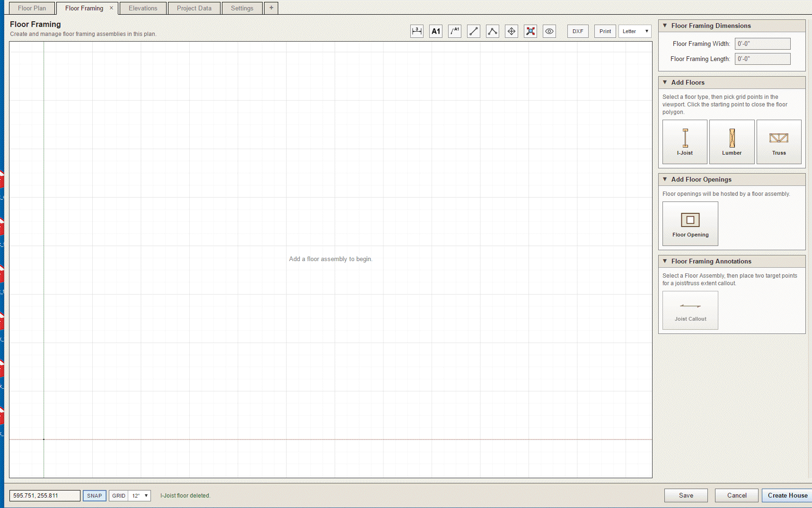The image size is (812, 508).
Task: Open the Letter paper size dropdown
Action: pos(635,31)
